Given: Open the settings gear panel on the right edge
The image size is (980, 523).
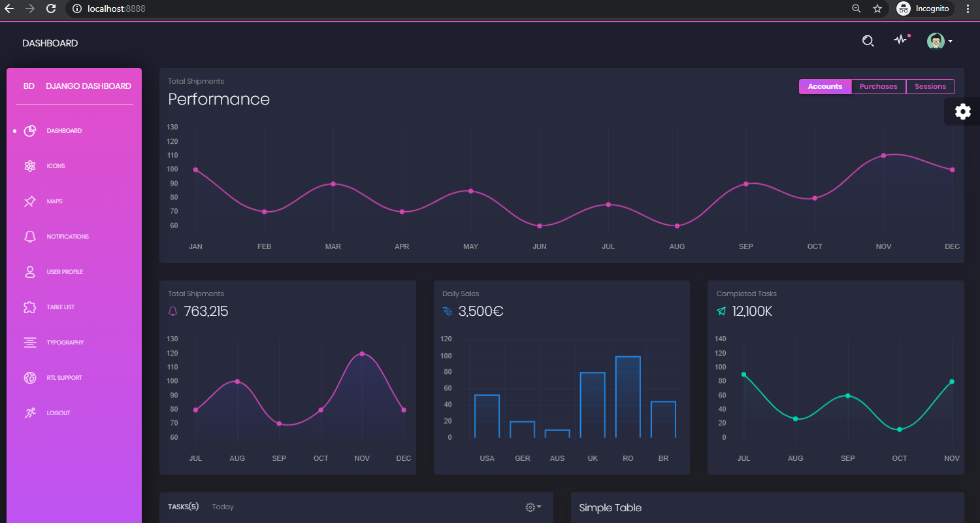Looking at the screenshot, I should coord(962,111).
